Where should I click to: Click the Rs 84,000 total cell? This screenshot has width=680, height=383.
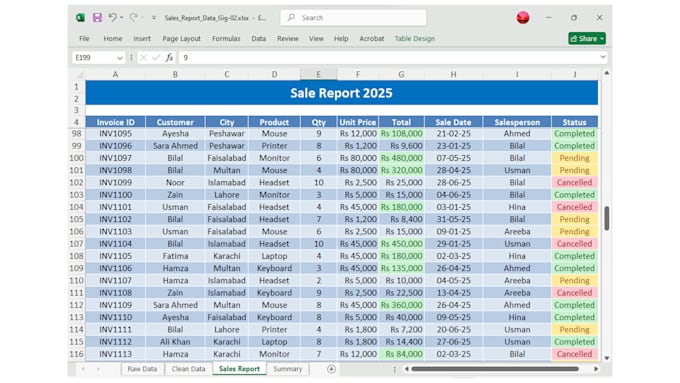coord(402,354)
